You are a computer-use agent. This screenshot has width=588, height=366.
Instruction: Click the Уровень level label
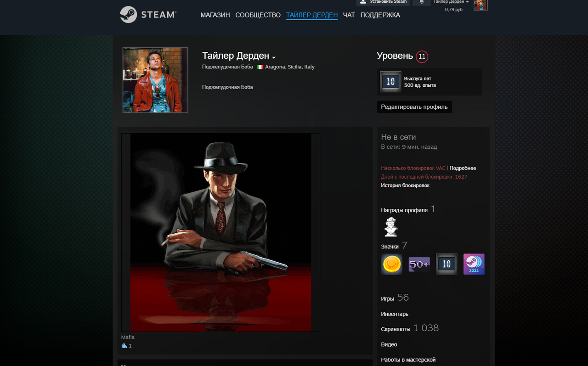pyautogui.click(x=395, y=56)
